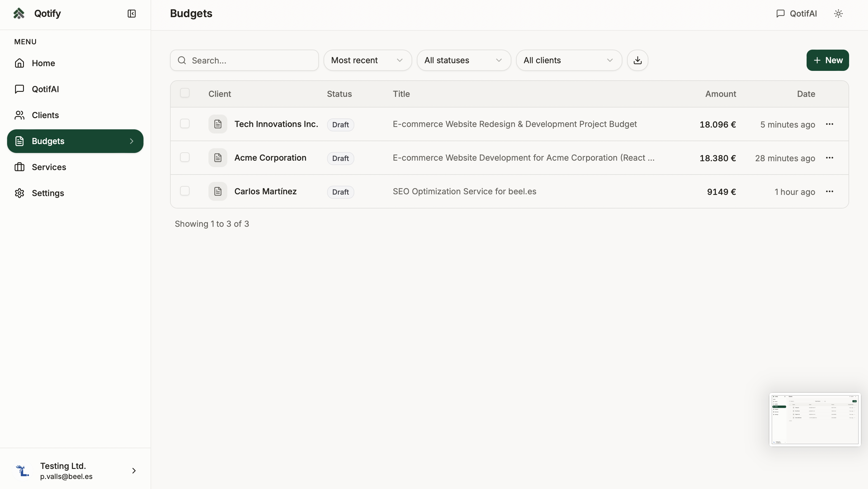Screen dimensions: 868x489
Task: Collapse the sidebar with the panel icon
Action: pyautogui.click(x=131, y=14)
